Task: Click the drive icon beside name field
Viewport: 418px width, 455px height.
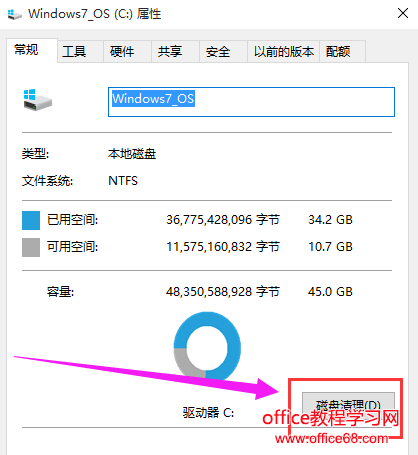Action: [37, 100]
